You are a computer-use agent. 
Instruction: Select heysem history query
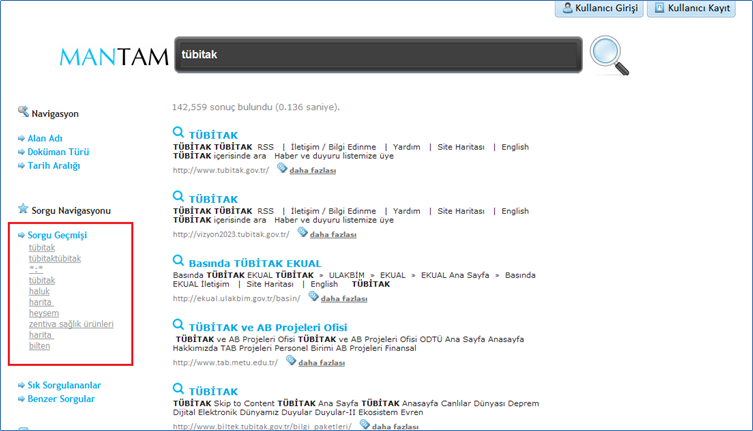pyautogui.click(x=44, y=313)
